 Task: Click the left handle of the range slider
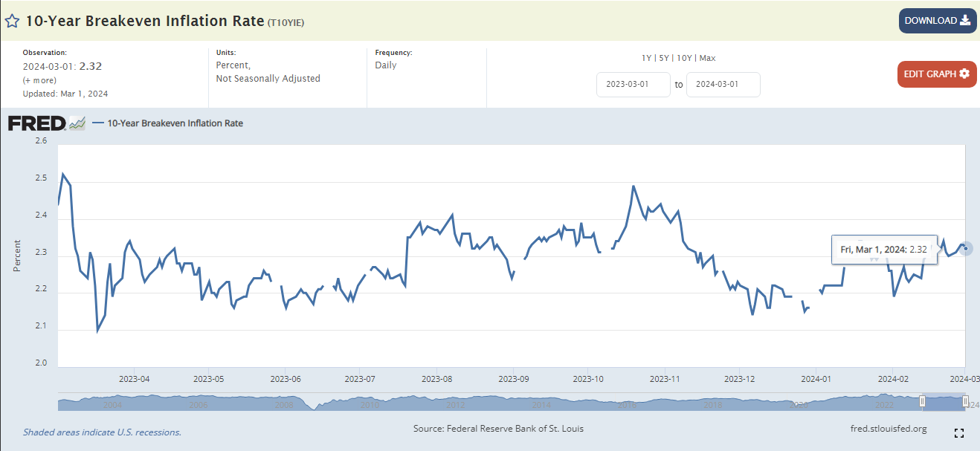tap(922, 402)
